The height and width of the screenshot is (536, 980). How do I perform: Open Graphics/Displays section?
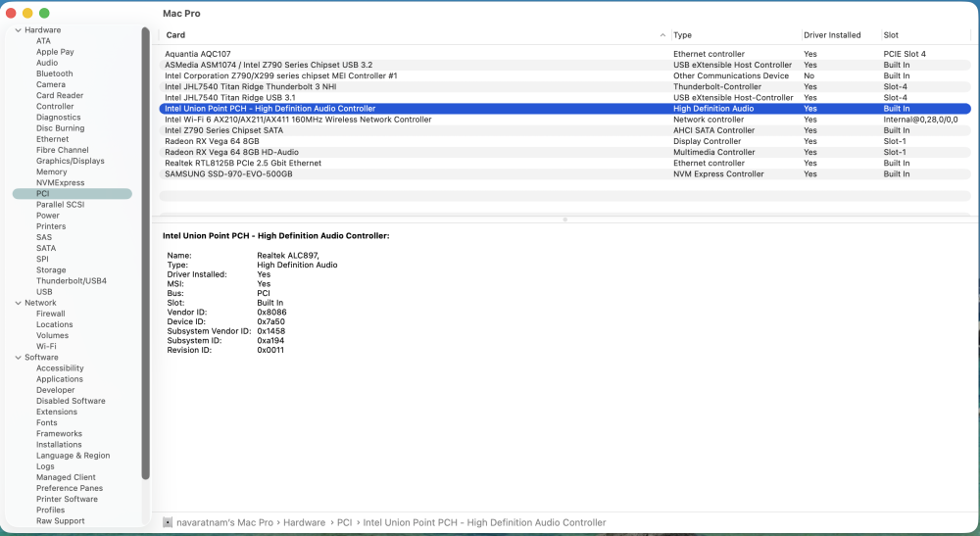[70, 161]
